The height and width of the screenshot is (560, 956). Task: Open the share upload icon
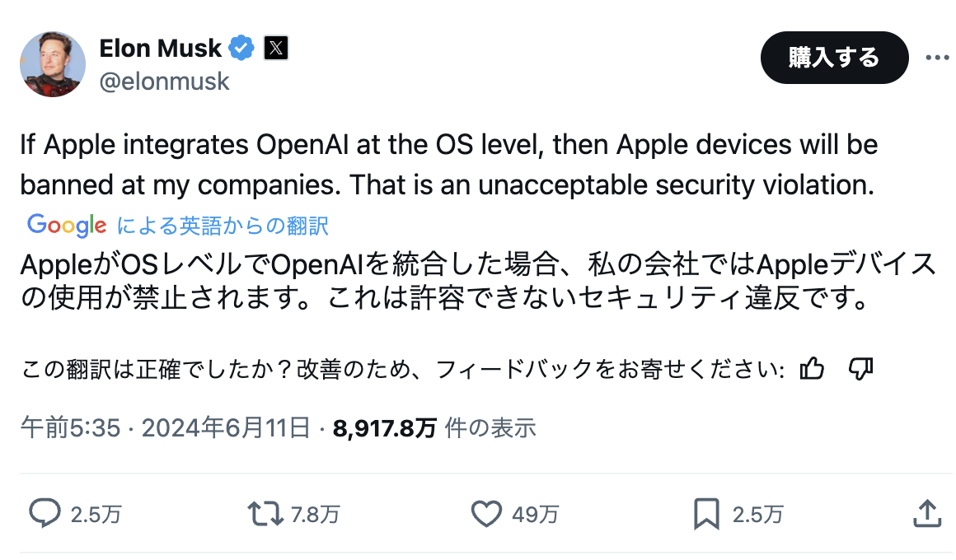pyautogui.click(x=927, y=513)
